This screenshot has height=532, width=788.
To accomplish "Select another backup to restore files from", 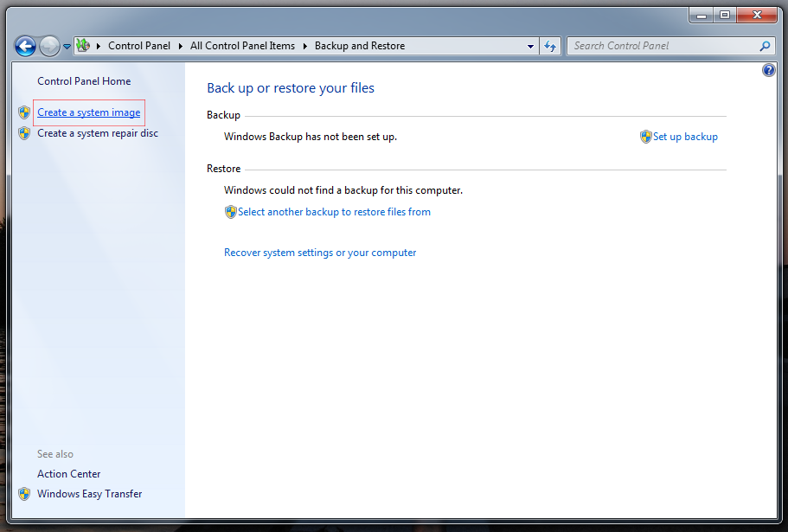I will 334,212.
